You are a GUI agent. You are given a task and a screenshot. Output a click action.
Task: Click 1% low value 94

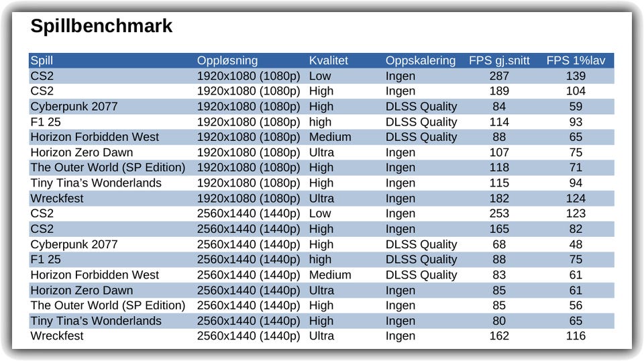tap(576, 183)
